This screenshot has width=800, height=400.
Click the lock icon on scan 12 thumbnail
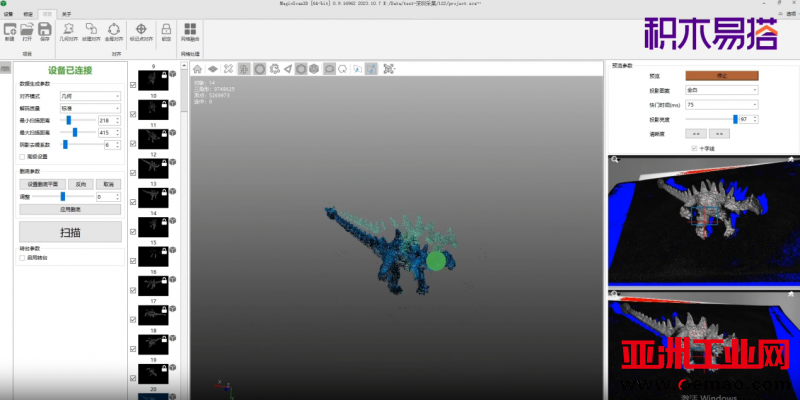tap(164, 163)
